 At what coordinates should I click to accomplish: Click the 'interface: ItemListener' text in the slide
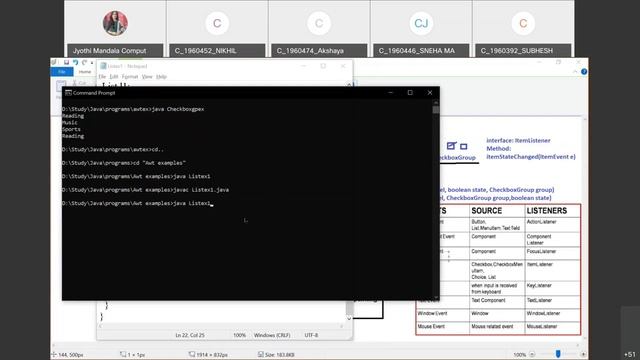click(x=518, y=140)
